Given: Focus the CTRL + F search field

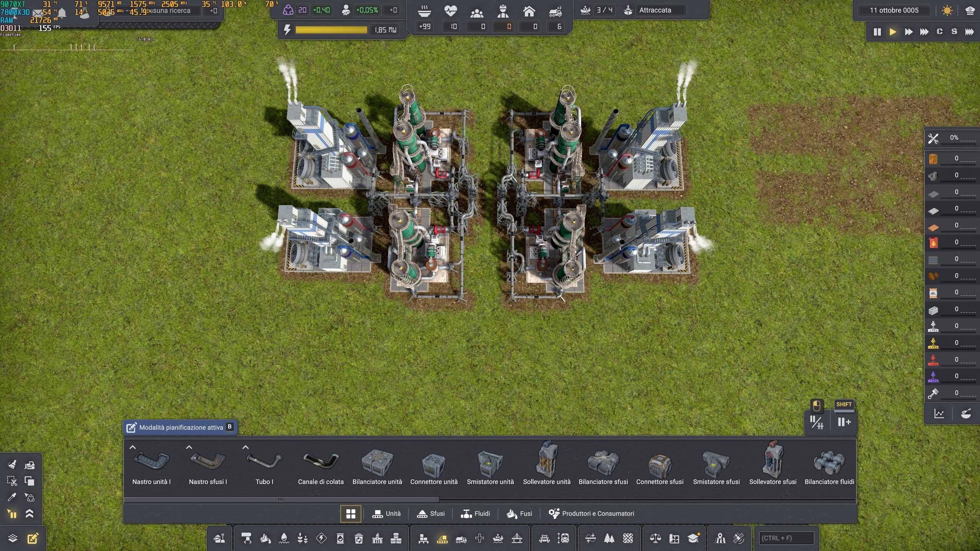Looking at the screenshot, I should pyautogui.click(x=786, y=538).
